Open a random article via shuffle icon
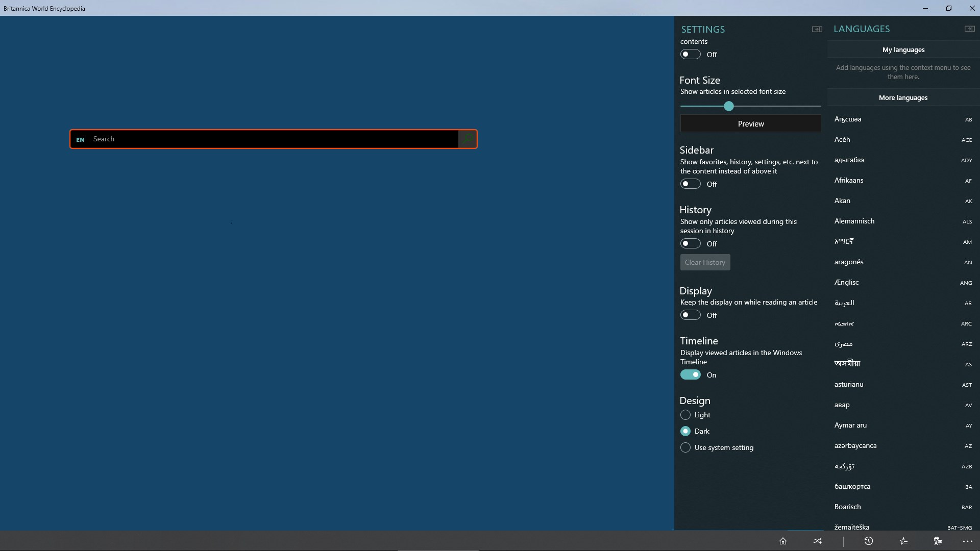 (x=817, y=541)
